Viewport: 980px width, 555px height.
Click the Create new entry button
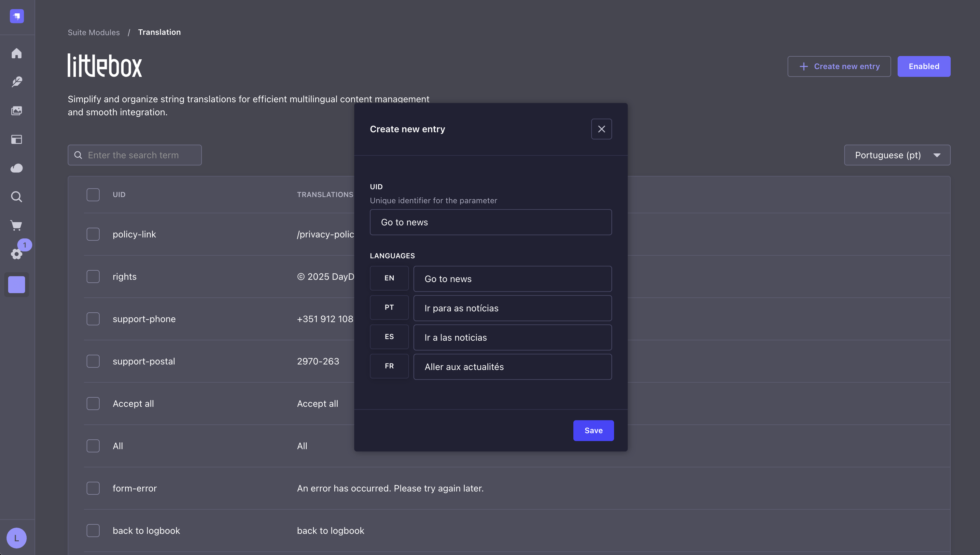click(x=839, y=66)
